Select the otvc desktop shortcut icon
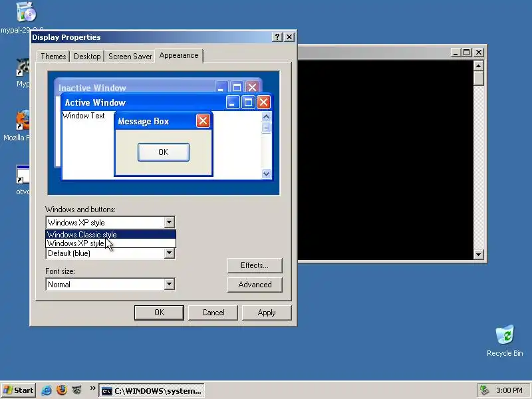 pyautogui.click(x=23, y=174)
